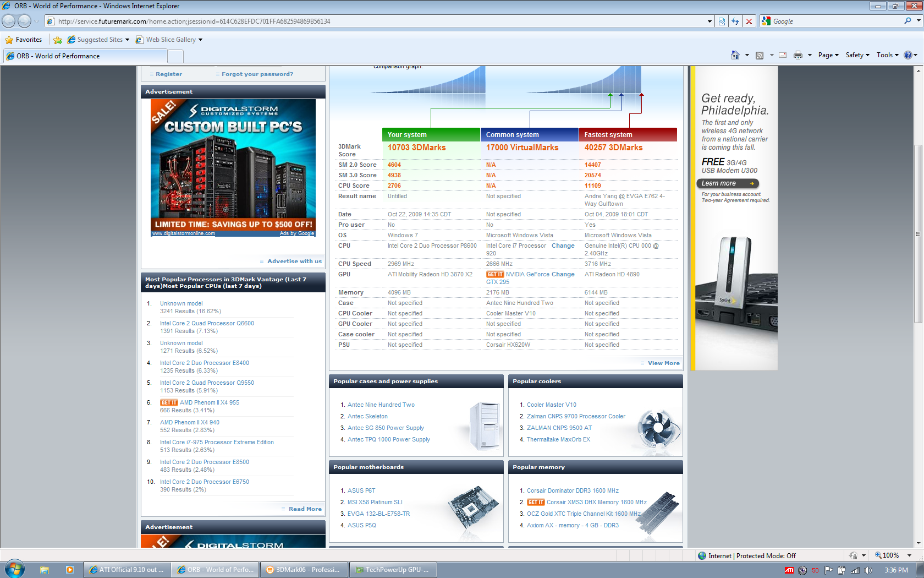Refresh the page via the refresh icon

[x=735, y=21]
